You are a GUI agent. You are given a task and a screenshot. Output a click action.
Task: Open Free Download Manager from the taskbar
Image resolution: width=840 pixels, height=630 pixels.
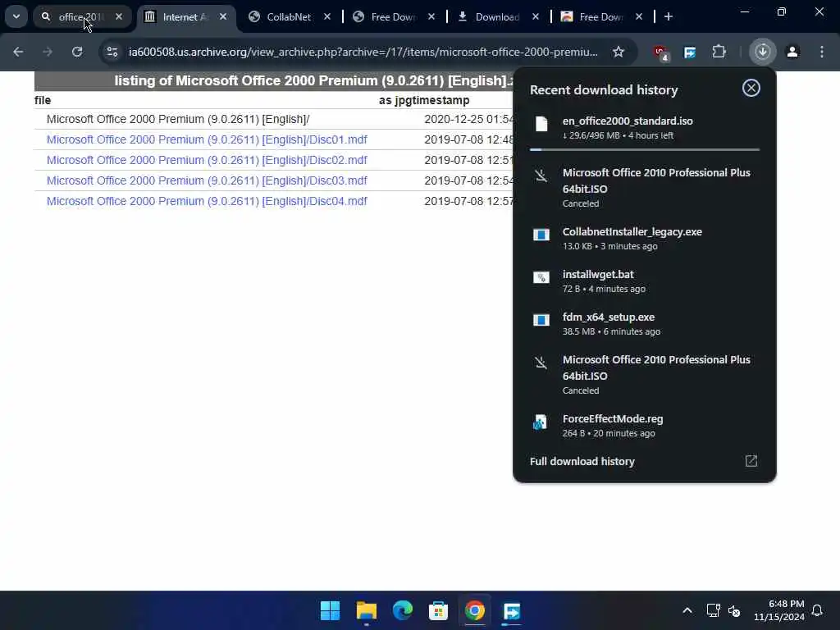click(511, 610)
